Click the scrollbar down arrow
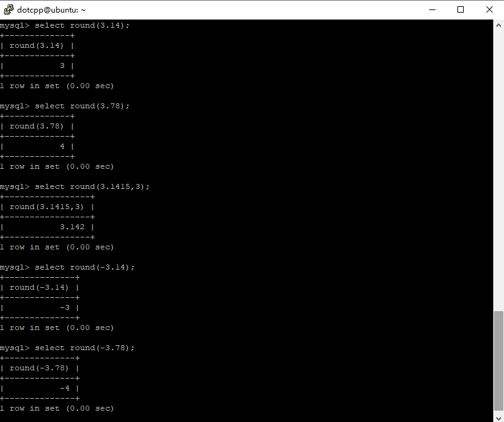The height and width of the screenshot is (422, 504). tap(498, 416)
